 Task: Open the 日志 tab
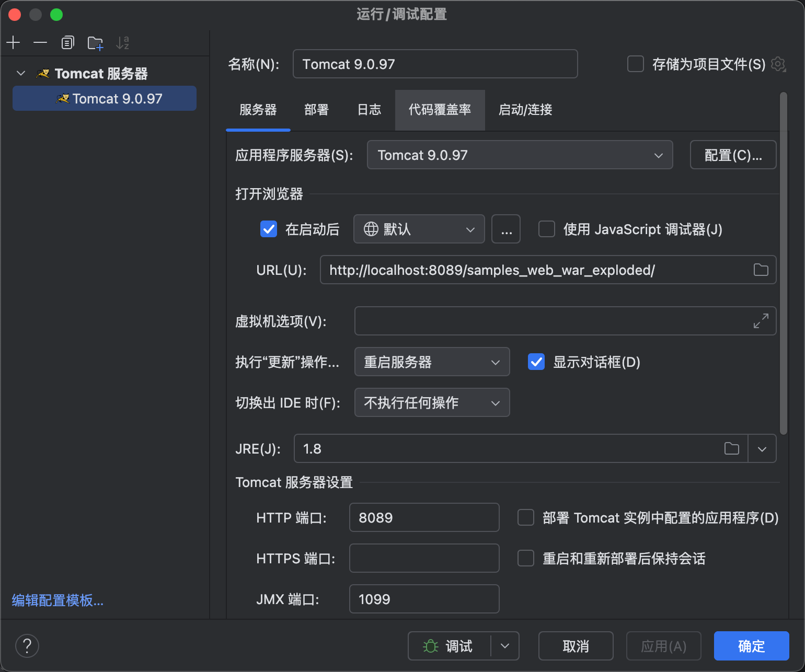tap(369, 110)
